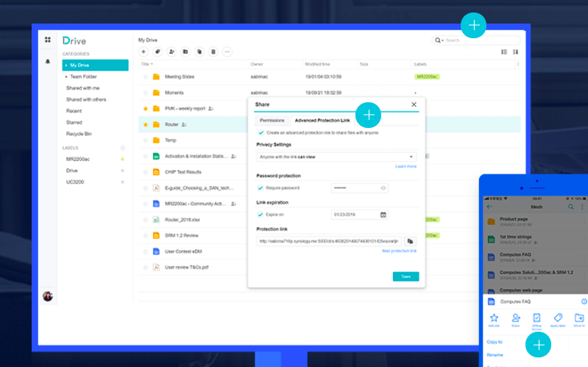Click the MR2200ac label green color dot
Image resolution: width=588 pixels, height=367 pixels.
[122, 160]
